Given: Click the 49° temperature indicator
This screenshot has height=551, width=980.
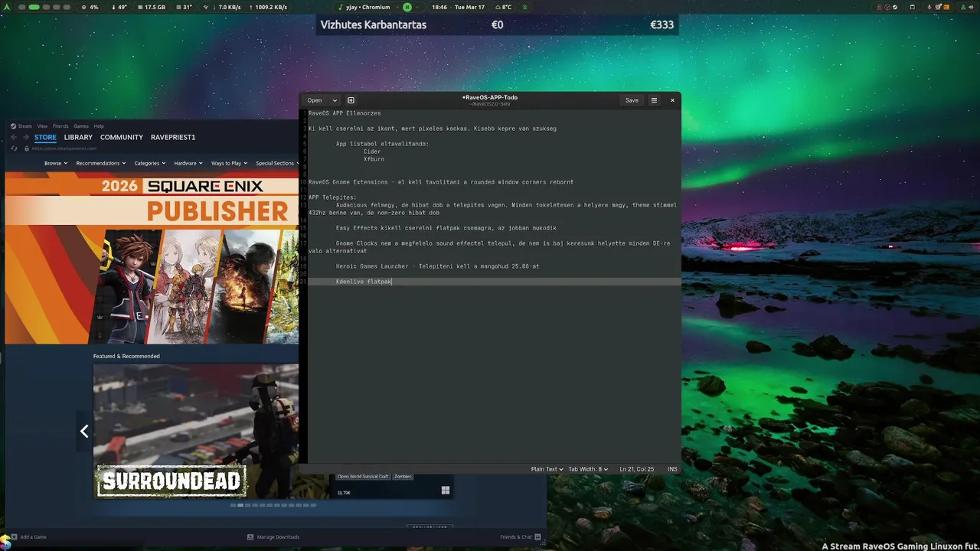Looking at the screenshot, I should point(119,7).
